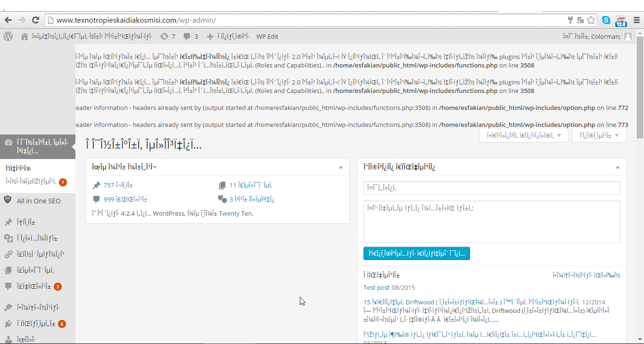This screenshot has height=344, width=644.
Task: Click the new-content label beside plus icon
Action: [232, 36]
